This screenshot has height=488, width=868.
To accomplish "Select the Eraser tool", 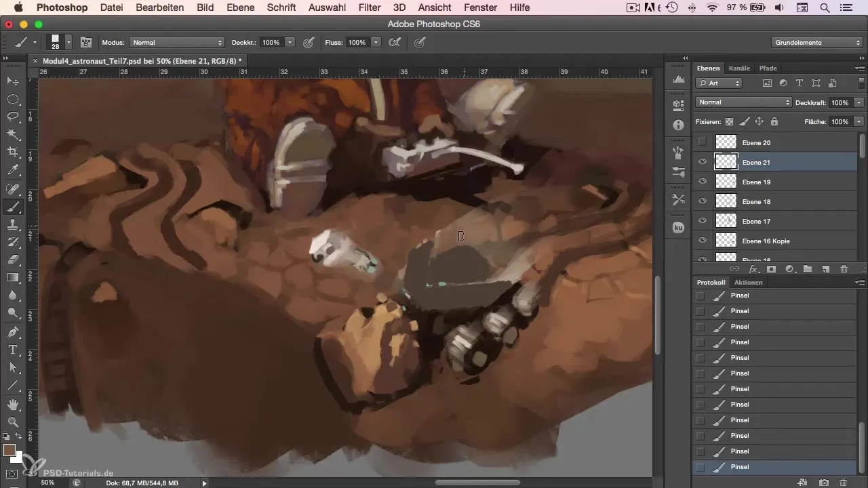I will pyautogui.click(x=12, y=260).
